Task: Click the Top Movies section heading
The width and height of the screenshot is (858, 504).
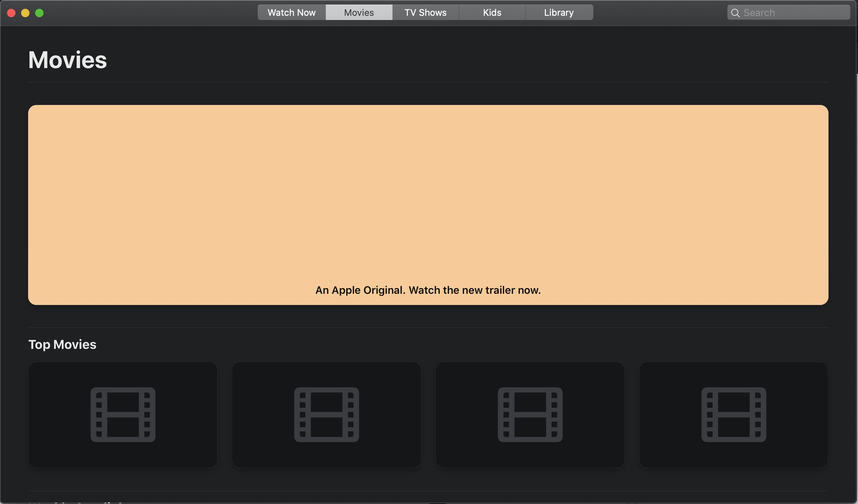Action: pos(62,345)
